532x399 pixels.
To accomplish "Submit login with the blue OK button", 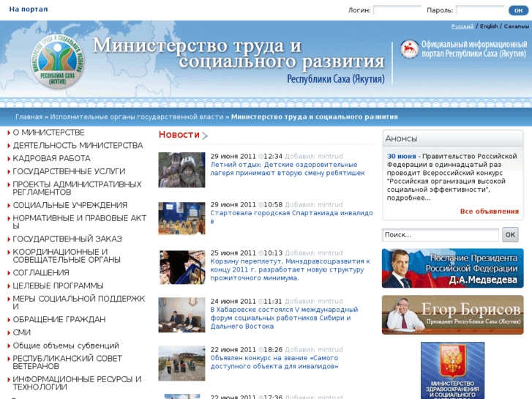I will 518,10.
